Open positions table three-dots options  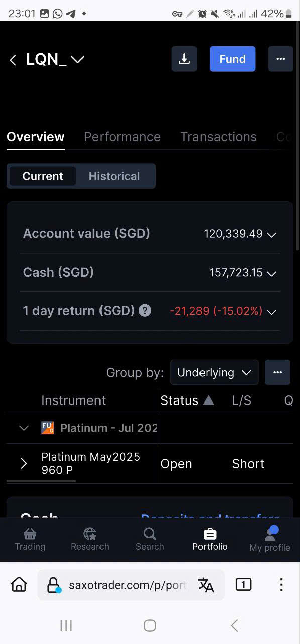[x=278, y=373]
